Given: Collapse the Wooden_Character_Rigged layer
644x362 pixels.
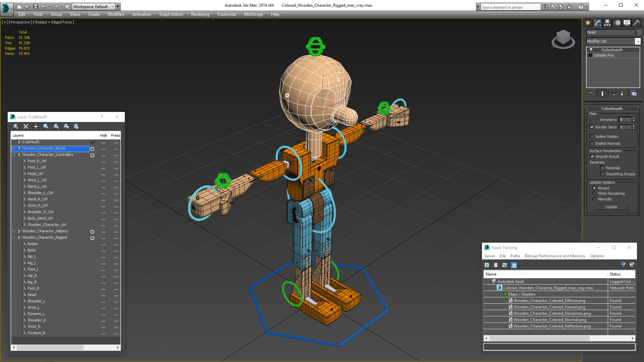Looking at the screenshot, I should click(14, 238).
